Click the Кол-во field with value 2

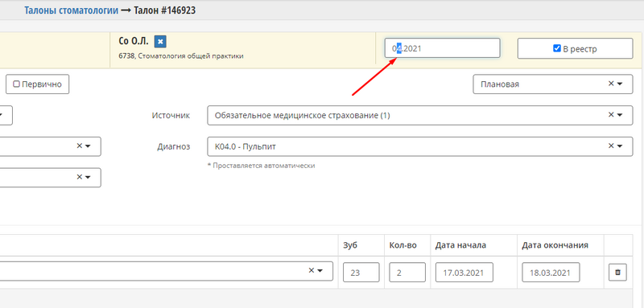coord(407,273)
